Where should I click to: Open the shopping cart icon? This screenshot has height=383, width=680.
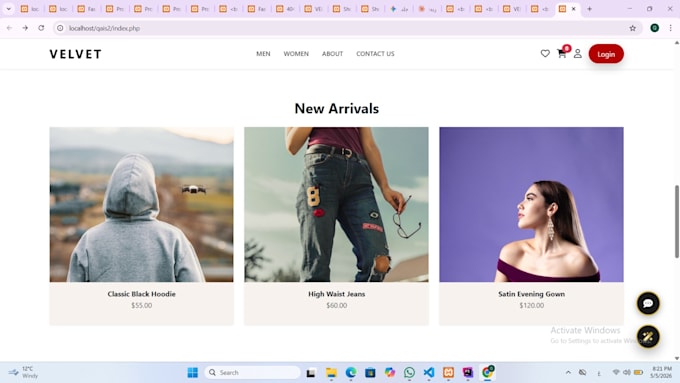click(562, 53)
